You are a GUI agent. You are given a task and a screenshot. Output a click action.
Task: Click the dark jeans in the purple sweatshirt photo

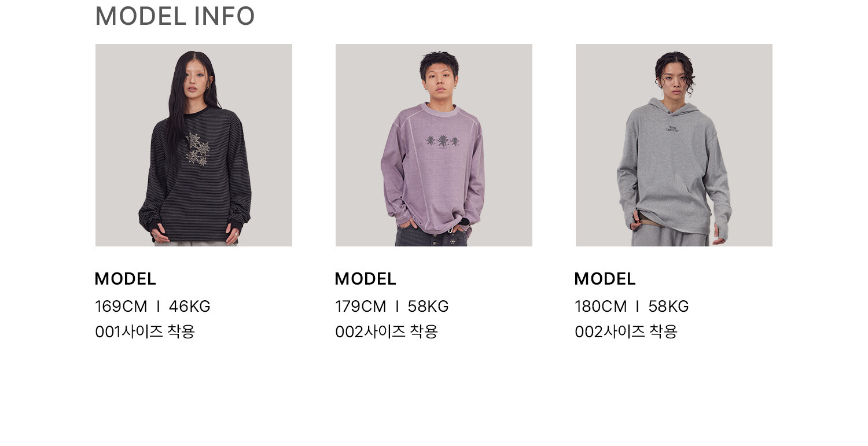[431, 236]
